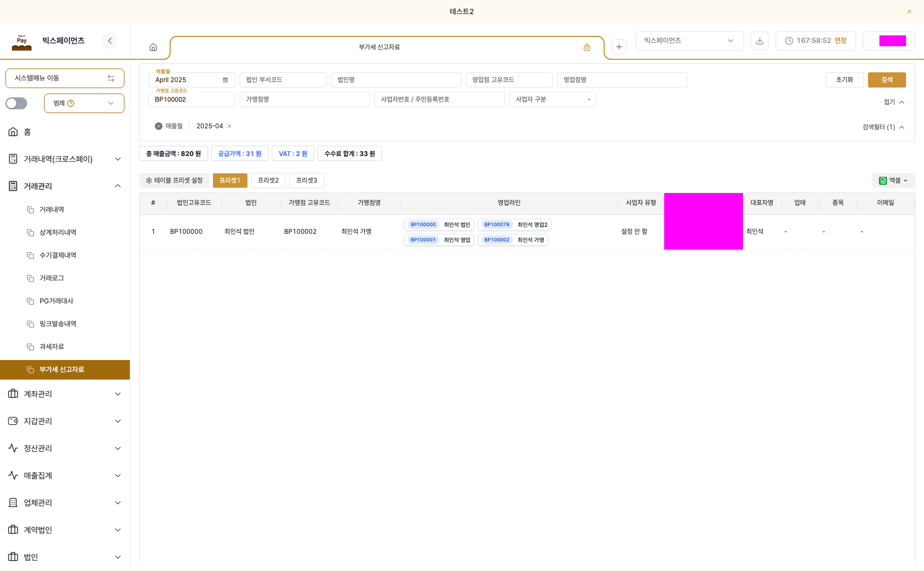Open the 범례 dropdown
This screenshot has width=924, height=571.
click(84, 103)
